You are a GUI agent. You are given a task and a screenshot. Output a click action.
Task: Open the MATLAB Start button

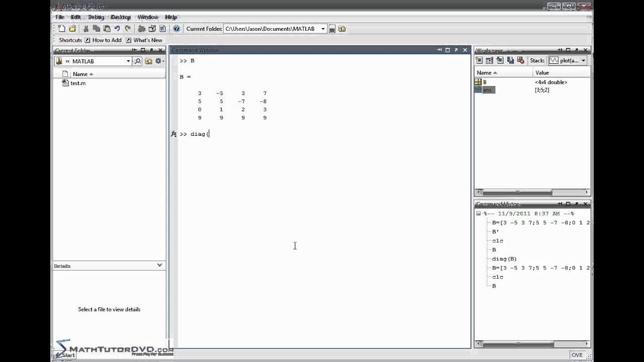(66, 354)
